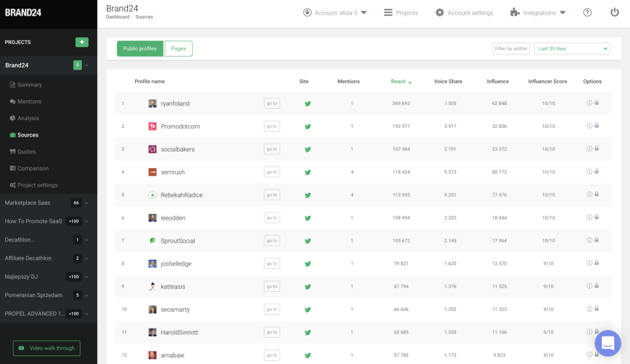Add a new project with the plus button
The width and height of the screenshot is (630, 364).
coord(82,42)
